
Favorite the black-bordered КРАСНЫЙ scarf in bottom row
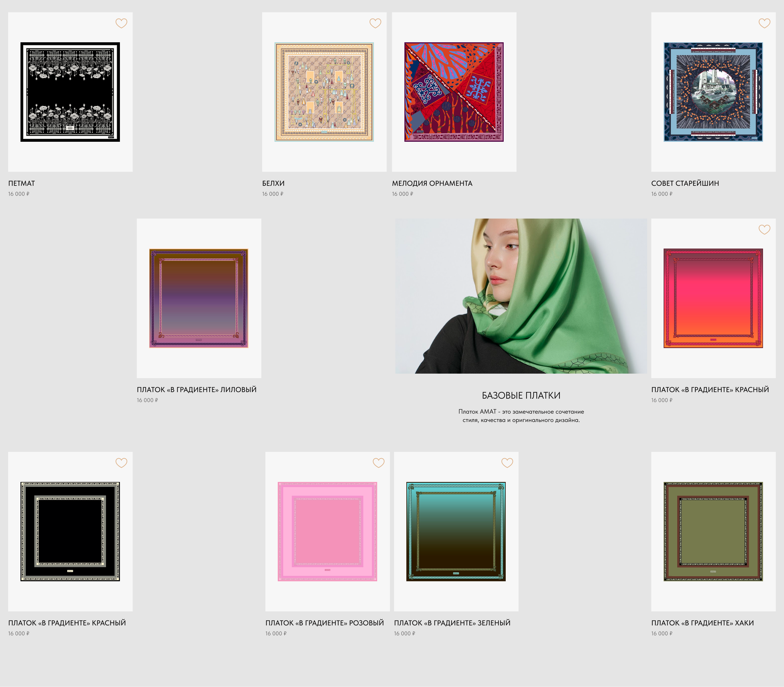(121, 463)
